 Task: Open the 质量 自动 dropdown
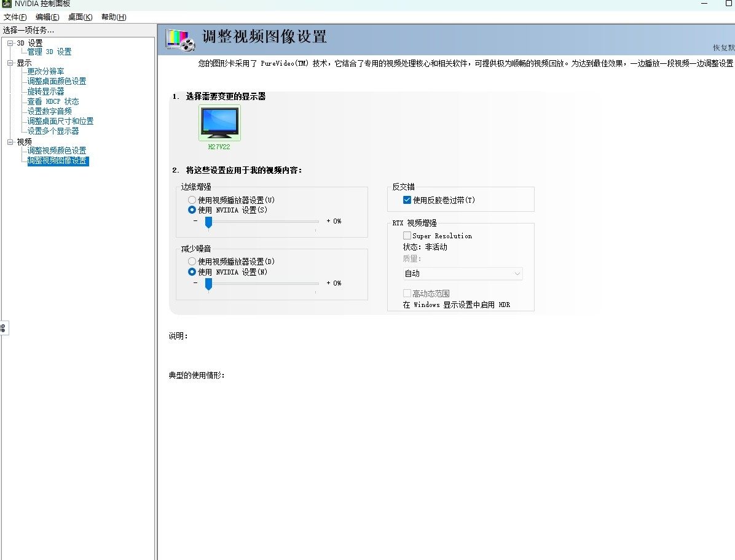tap(463, 273)
